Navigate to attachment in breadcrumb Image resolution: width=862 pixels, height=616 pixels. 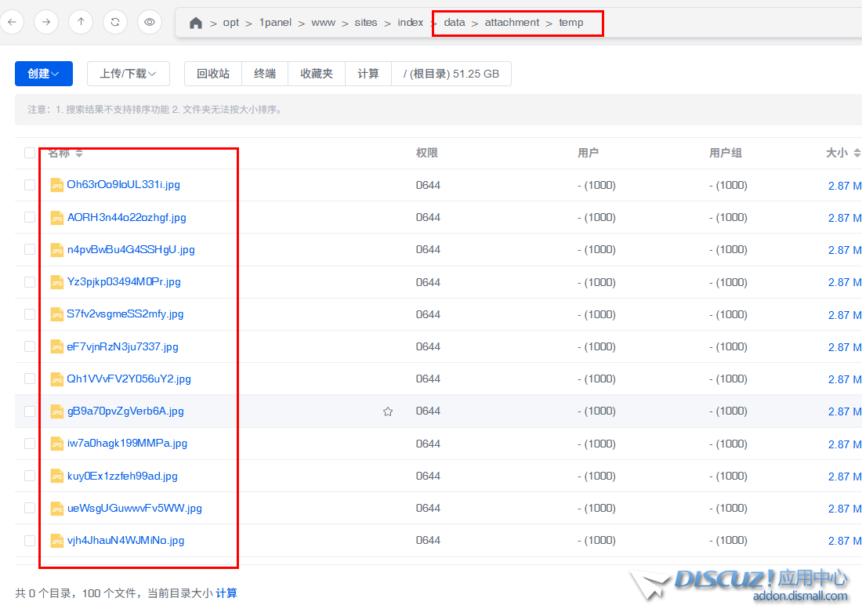pyautogui.click(x=512, y=23)
